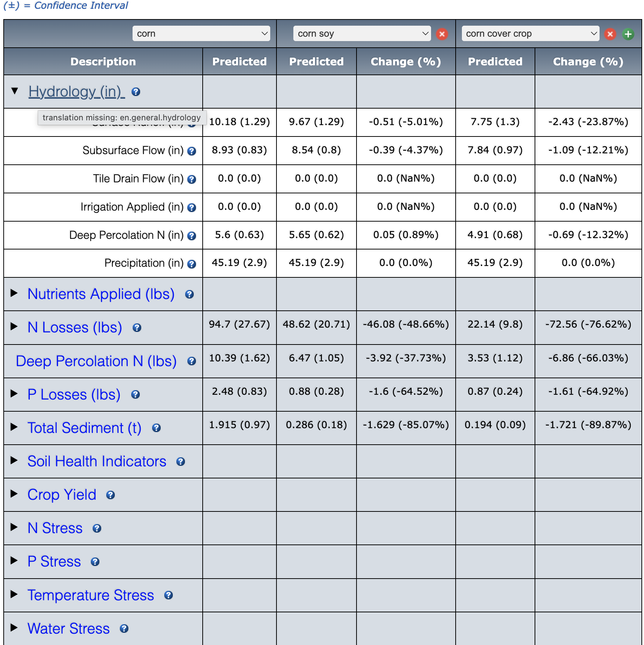Open the corn cover crop scenario dropdown

point(531,33)
